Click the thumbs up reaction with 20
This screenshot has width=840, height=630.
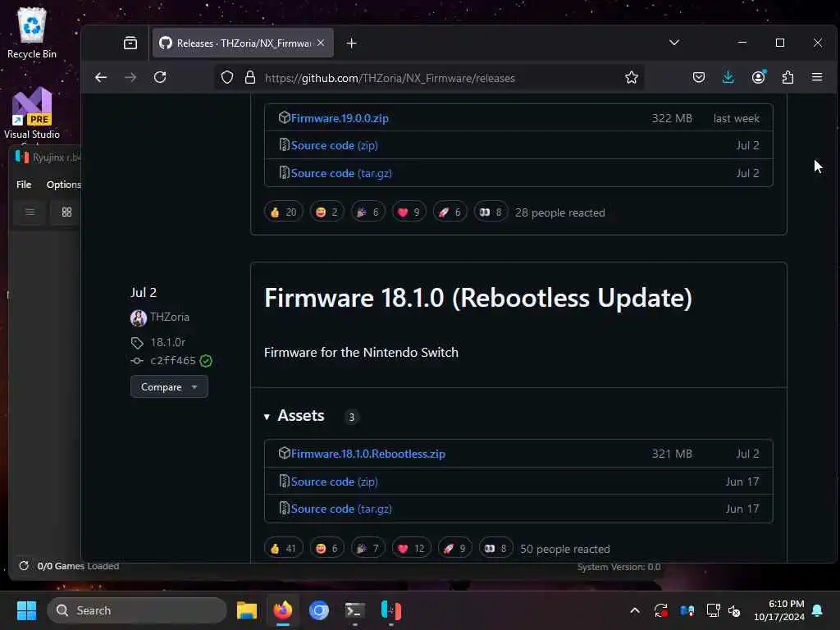[283, 212]
